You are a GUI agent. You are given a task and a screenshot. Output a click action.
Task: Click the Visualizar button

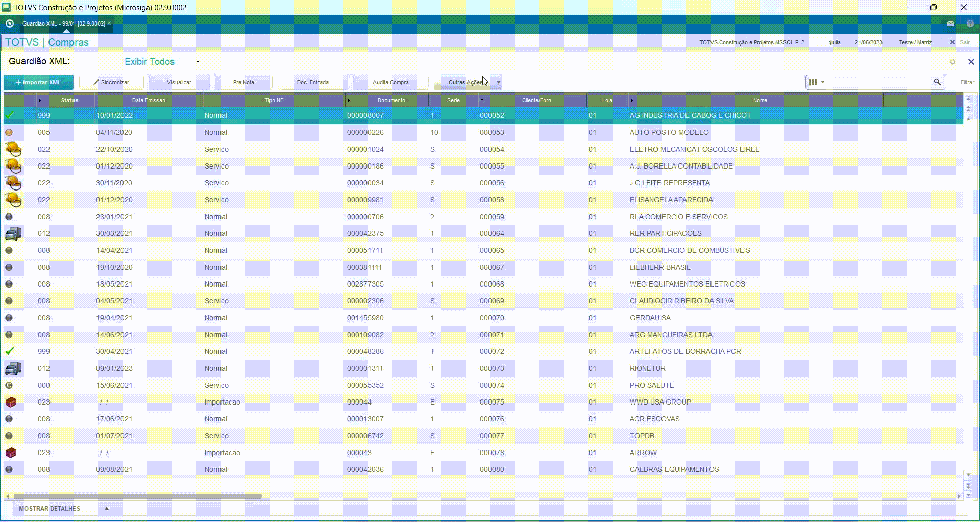pos(179,82)
